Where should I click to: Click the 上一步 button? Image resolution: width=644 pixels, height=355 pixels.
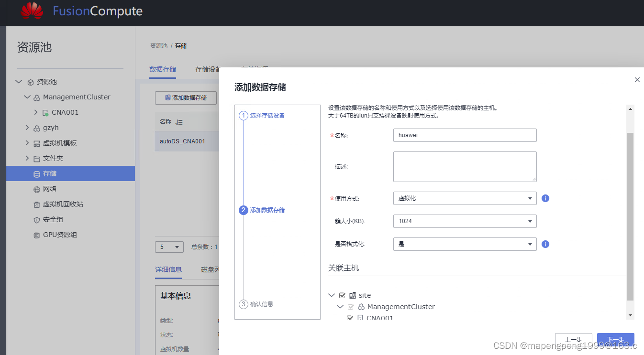tap(574, 339)
